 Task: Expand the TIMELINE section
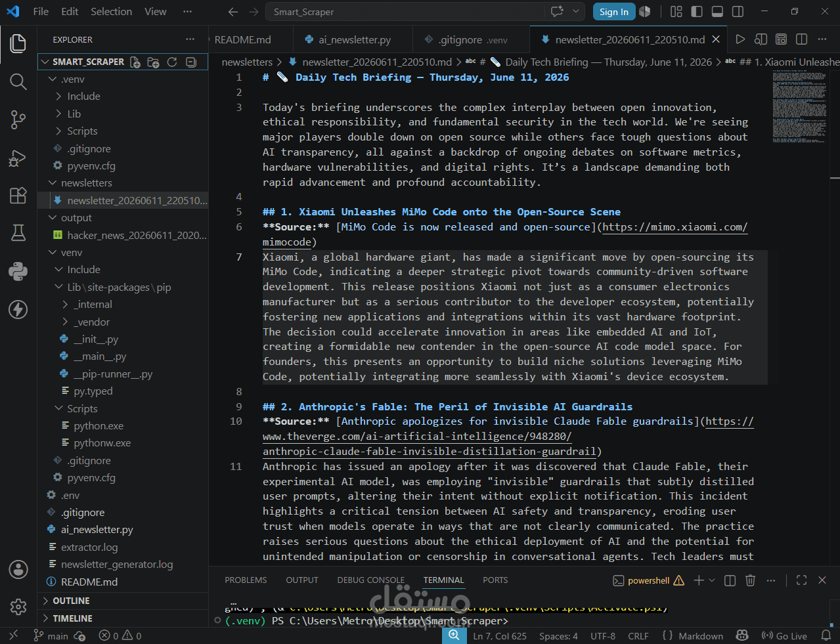click(123, 618)
